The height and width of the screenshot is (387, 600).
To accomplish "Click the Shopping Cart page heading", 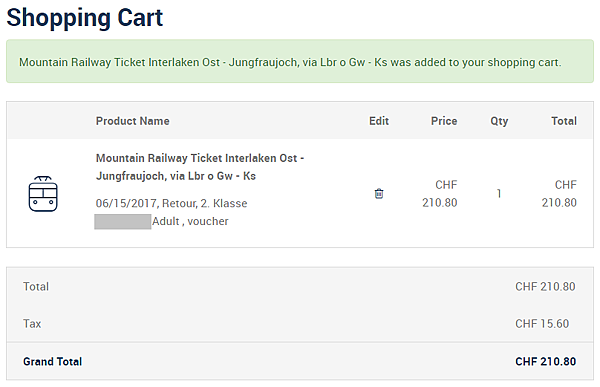I will (x=85, y=18).
